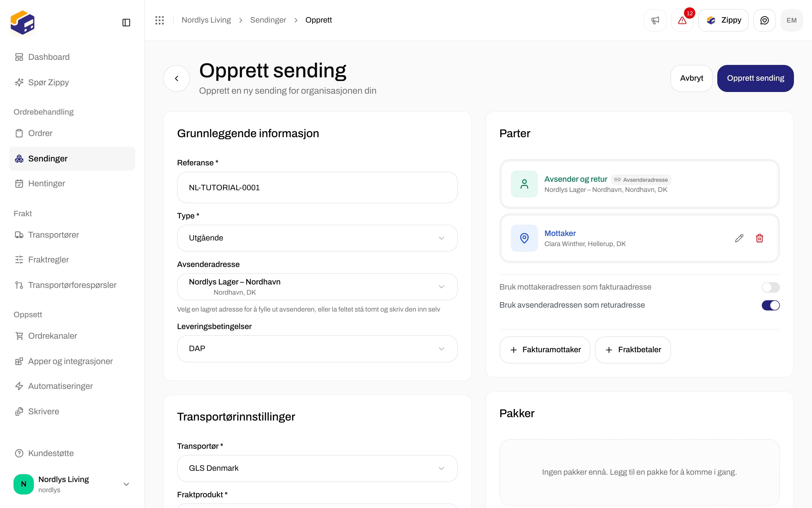
Task: Open the EM user avatar menu
Action: pyautogui.click(x=791, y=20)
